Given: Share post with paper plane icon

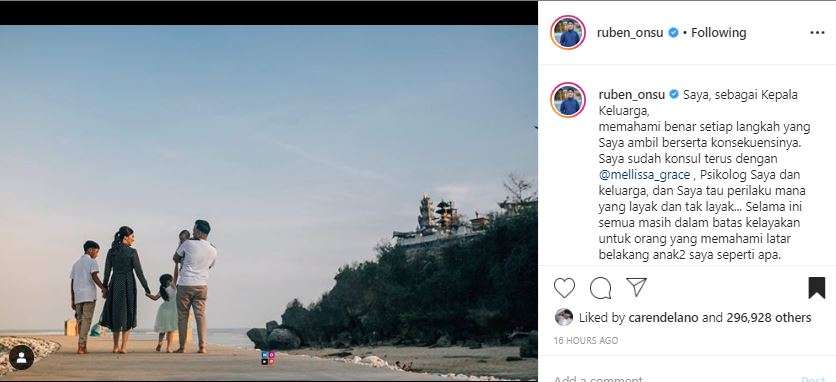Looking at the screenshot, I should (x=636, y=287).
